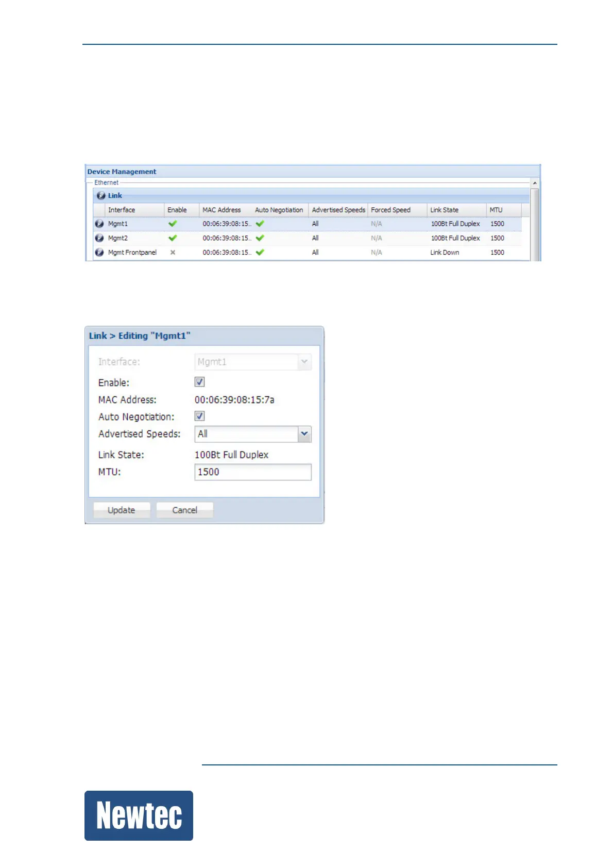Viewport: 613px width, 868px height.
Task: Click the edit icon beside the Link heading
Action: coord(101,196)
